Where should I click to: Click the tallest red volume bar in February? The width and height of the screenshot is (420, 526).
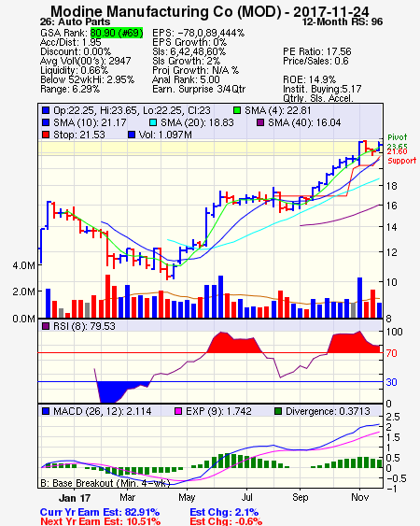click(x=107, y=296)
